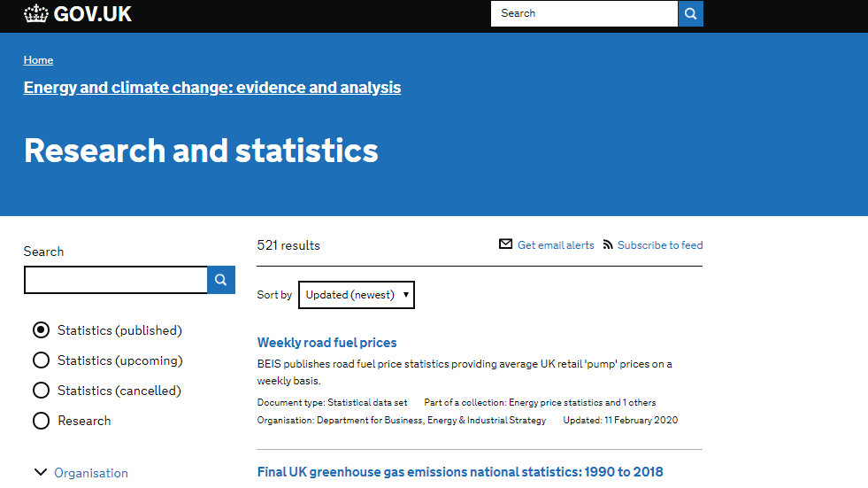Focus the header Search input field

pyautogui.click(x=584, y=13)
